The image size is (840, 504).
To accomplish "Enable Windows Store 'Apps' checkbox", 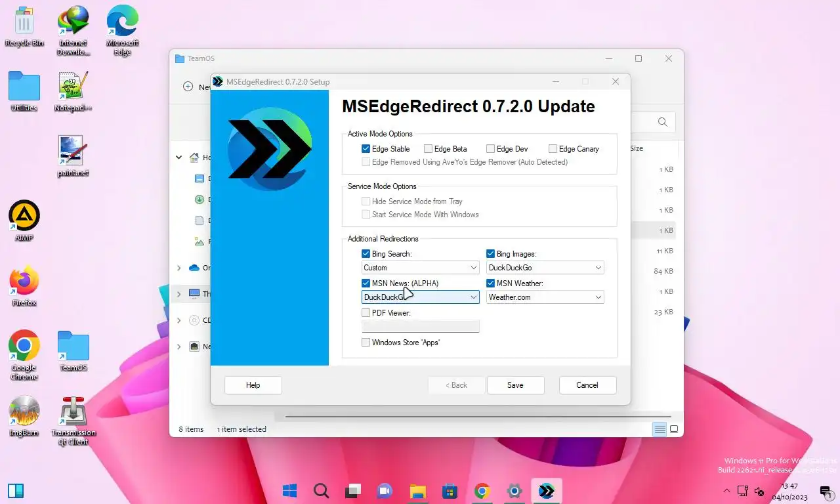I will tap(366, 343).
